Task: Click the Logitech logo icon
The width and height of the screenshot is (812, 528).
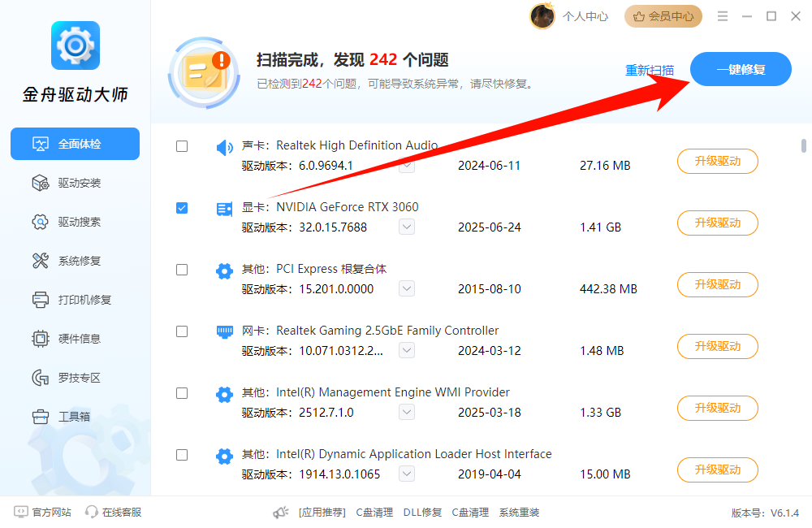Action: point(41,378)
